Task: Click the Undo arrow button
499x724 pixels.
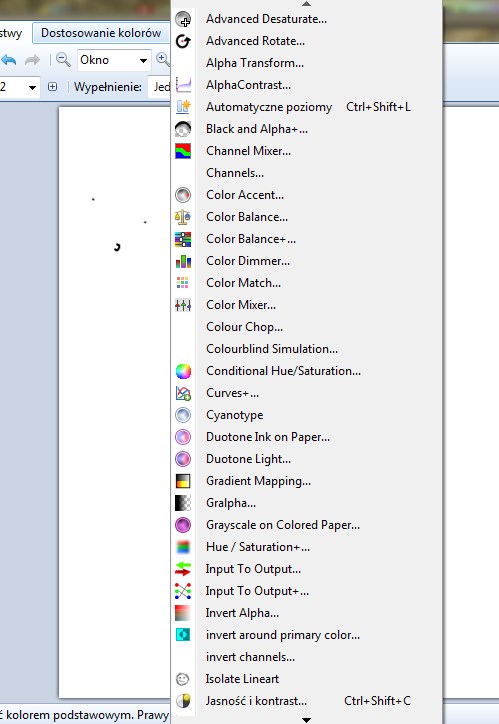Action: (9, 60)
